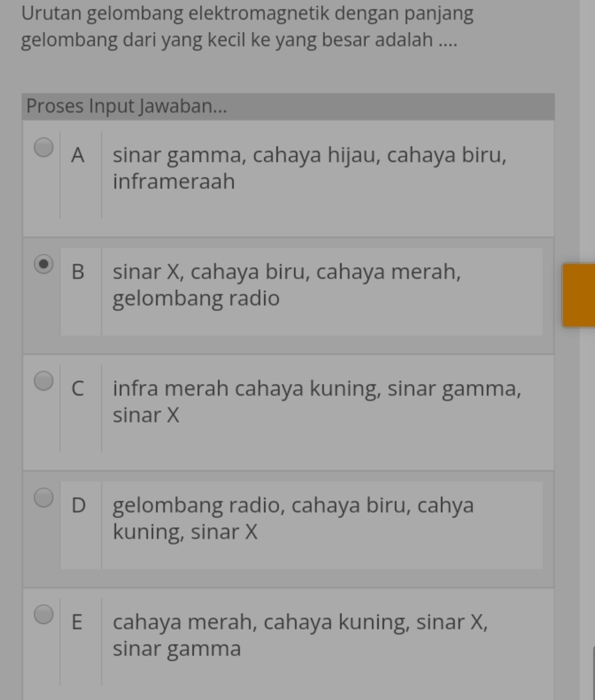Click the 'Proses Input Jawaban...' header bar
Screen dimensions: 595x700
288,107
